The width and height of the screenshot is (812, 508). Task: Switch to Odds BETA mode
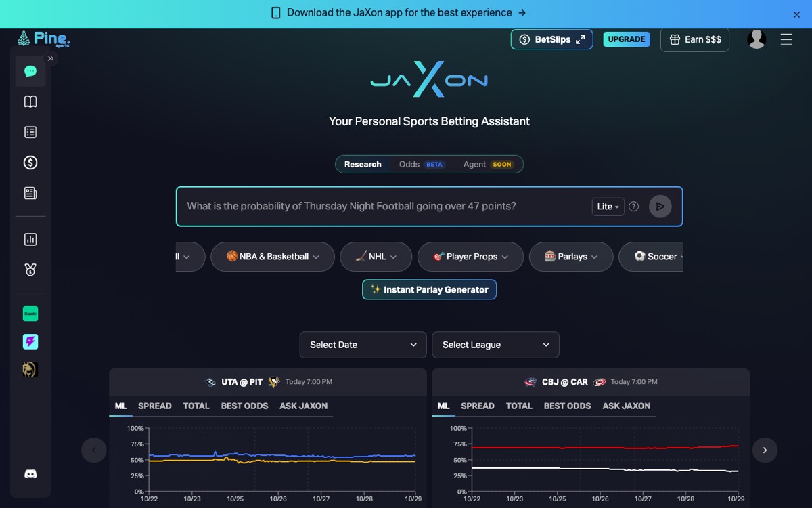(422, 164)
